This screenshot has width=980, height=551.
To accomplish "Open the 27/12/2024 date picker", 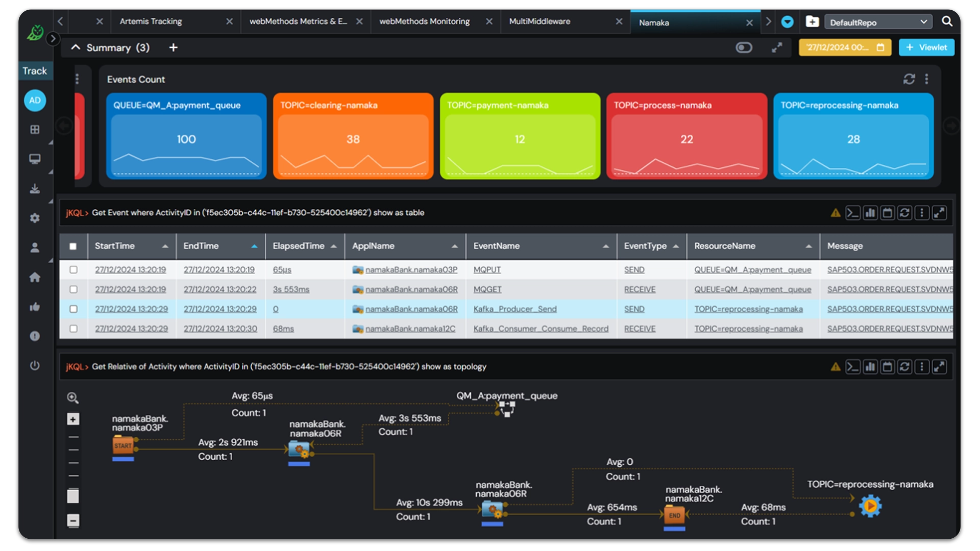I will pyautogui.click(x=845, y=47).
